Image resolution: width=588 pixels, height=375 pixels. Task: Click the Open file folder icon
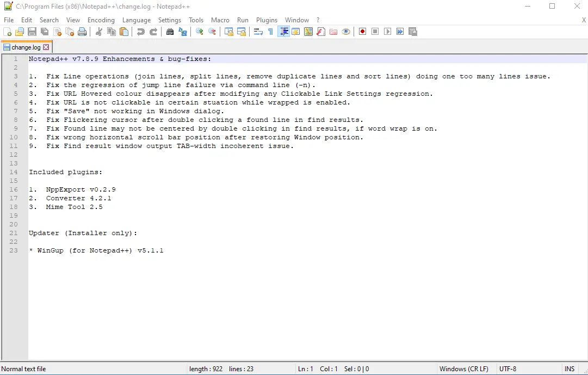[x=20, y=32]
